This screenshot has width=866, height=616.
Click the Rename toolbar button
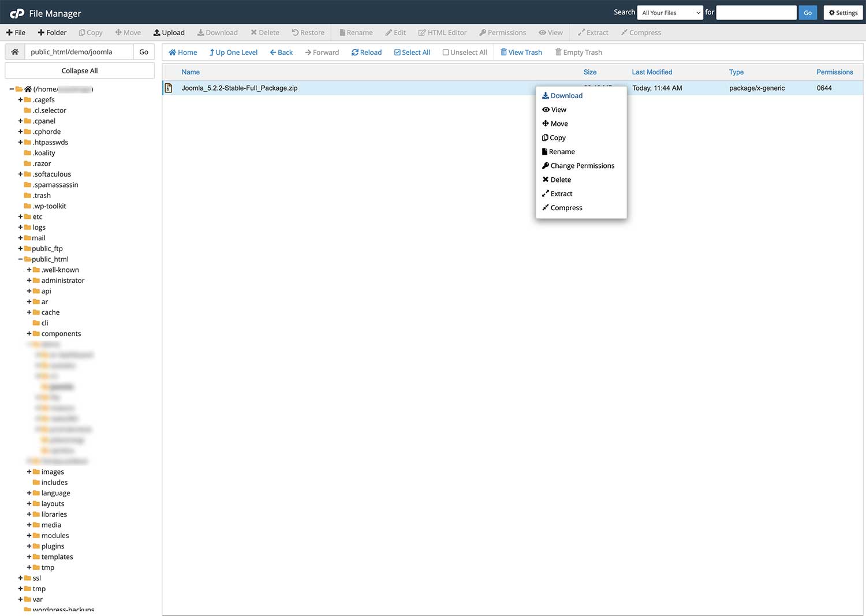pyautogui.click(x=356, y=32)
